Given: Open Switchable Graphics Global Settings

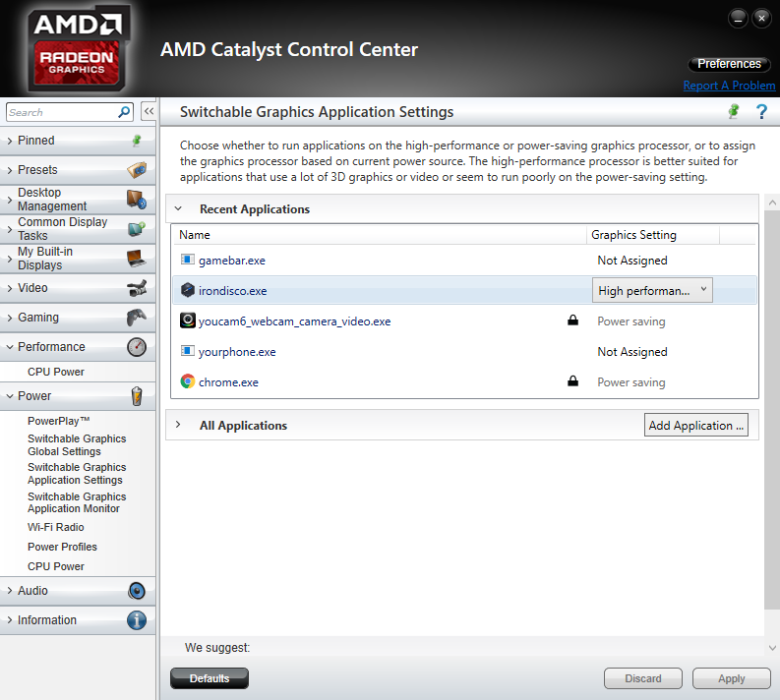Looking at the screenshot, I should [77, 445].
